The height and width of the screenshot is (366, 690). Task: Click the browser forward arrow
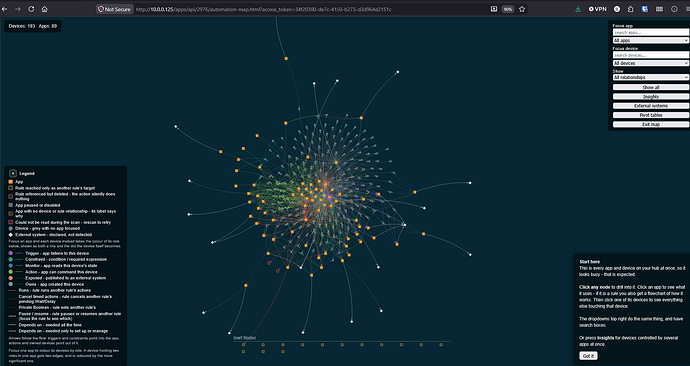(x=18, y=9)
